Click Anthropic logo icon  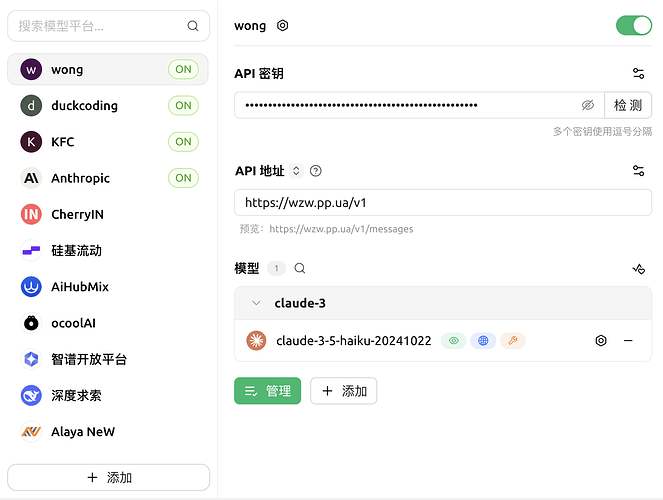[31, 178]
